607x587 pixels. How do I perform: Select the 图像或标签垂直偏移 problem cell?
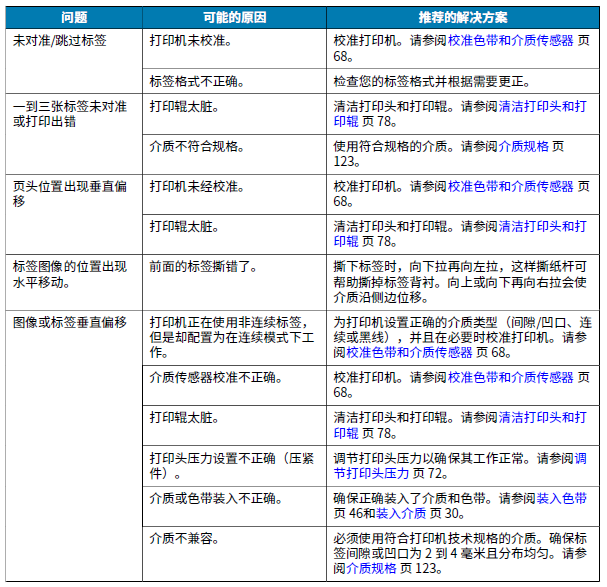tap(74, 446)
